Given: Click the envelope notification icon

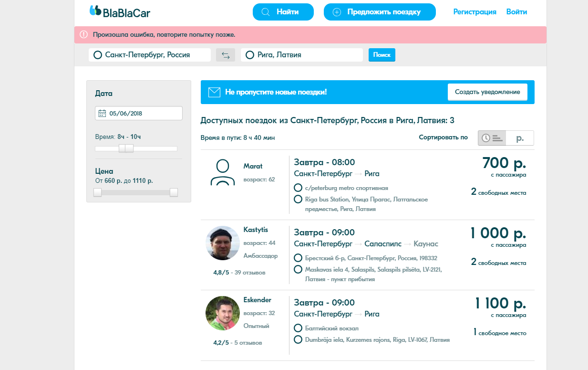Looking at the screenshot, I should pos(214,92).
